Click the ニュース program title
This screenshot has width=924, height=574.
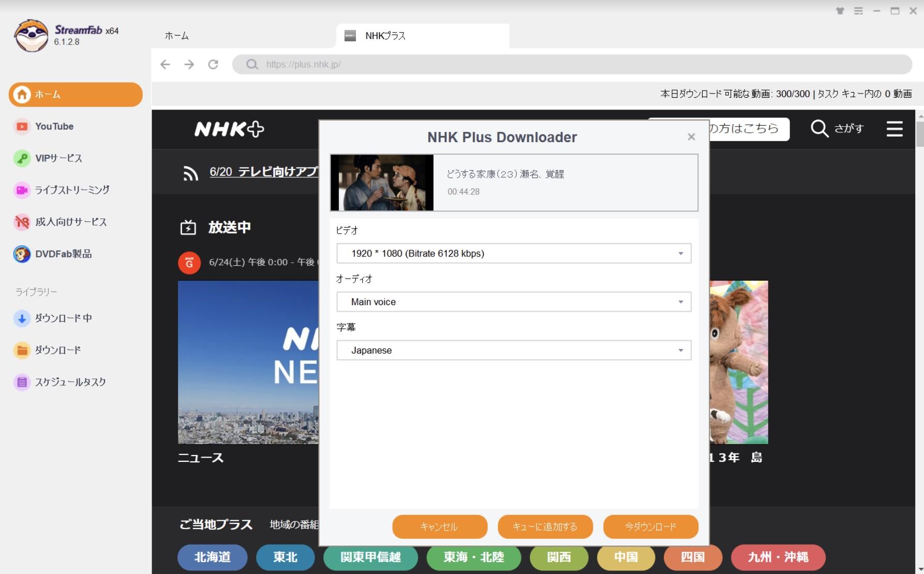click(x=201, y=458)
